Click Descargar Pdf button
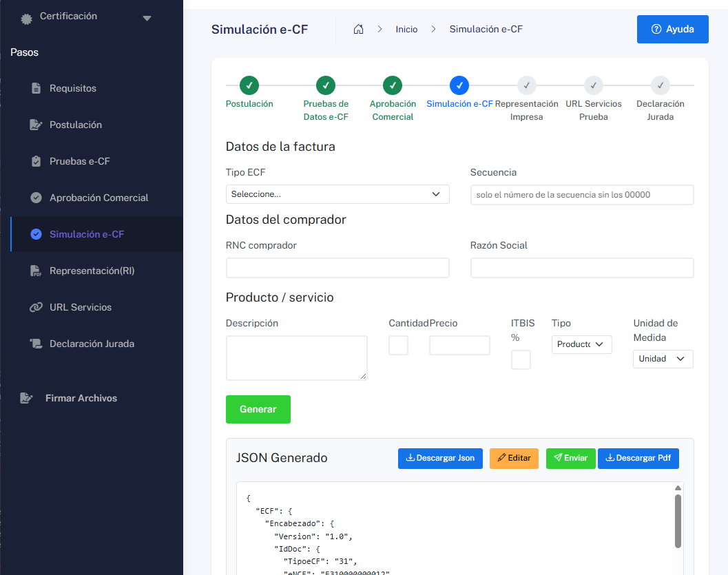The width and height of the screenshot is (728, 575). click(x=638, y=458)
